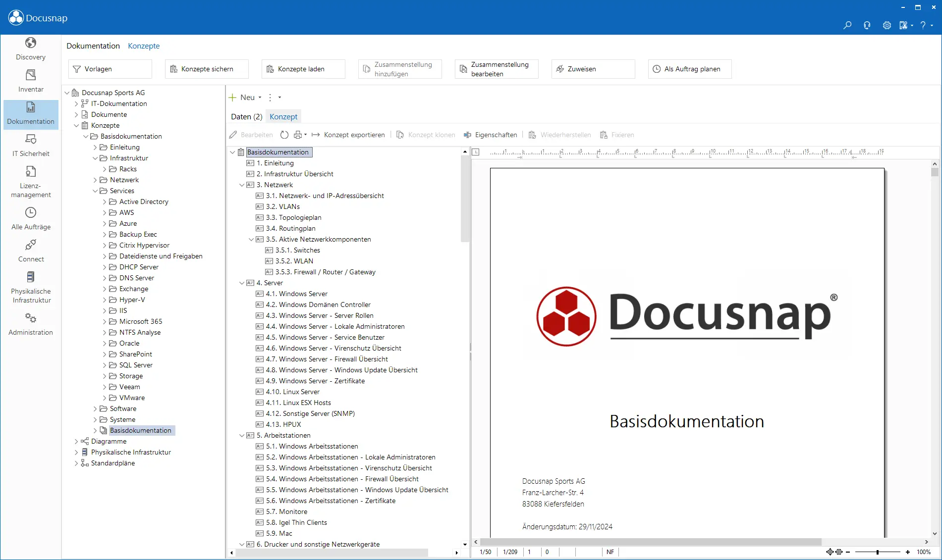Zoom out with the minus button
This screenshot has height=560, width=942.
coord(848,552)
